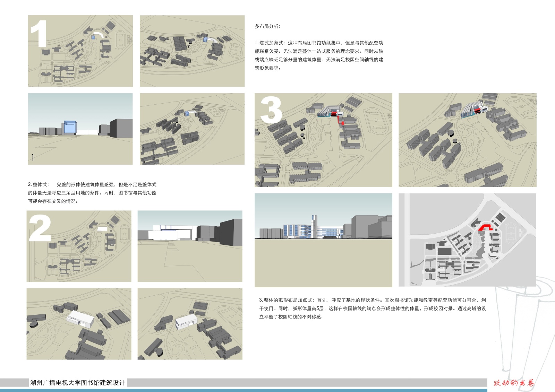The height and width of the screenshot is (392, 555).
Task: Click the line "立平衡了校园轴线的不对称感."
Action: (291, 317)
